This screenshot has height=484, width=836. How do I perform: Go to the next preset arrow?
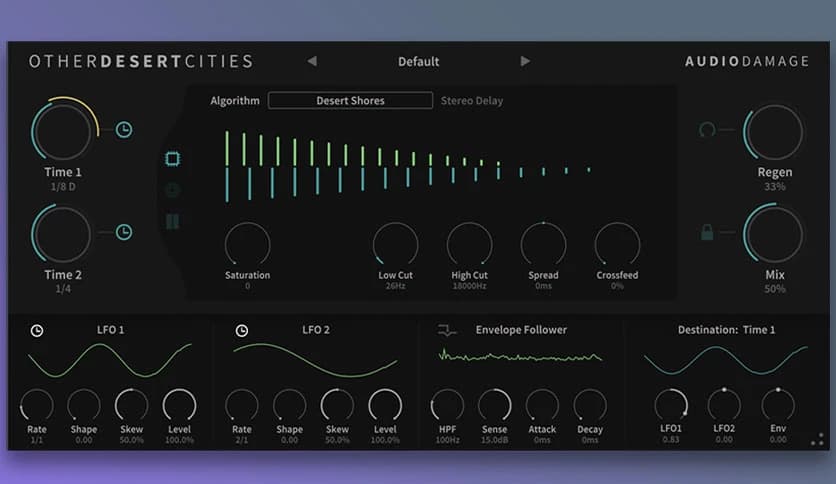coord(525,62)
